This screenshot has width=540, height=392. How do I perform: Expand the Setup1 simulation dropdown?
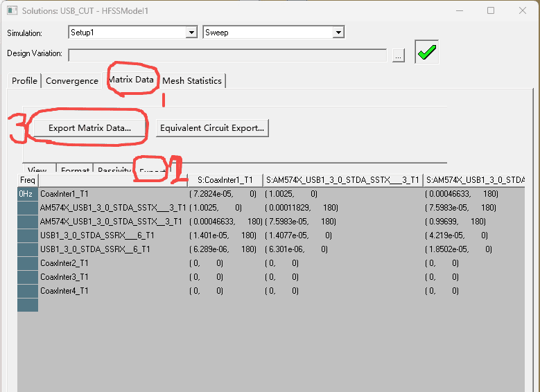coord(191,33)
